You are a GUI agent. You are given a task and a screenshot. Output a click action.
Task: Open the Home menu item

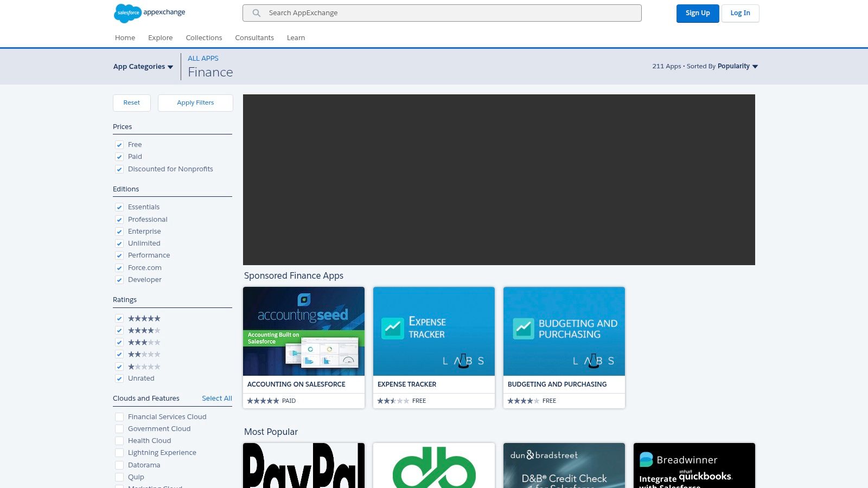125,38
